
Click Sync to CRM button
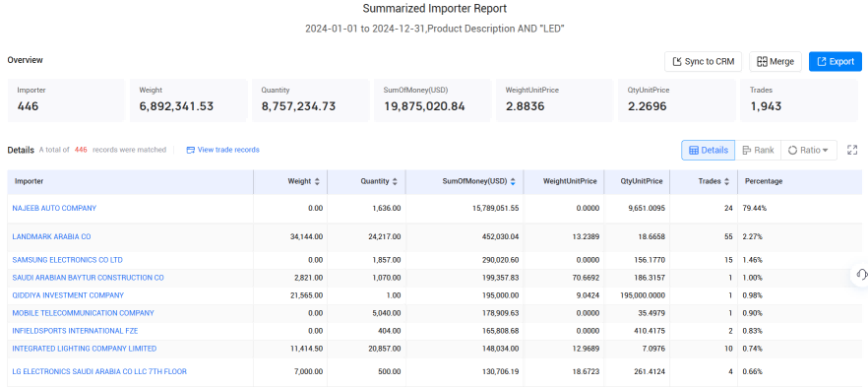703,61
